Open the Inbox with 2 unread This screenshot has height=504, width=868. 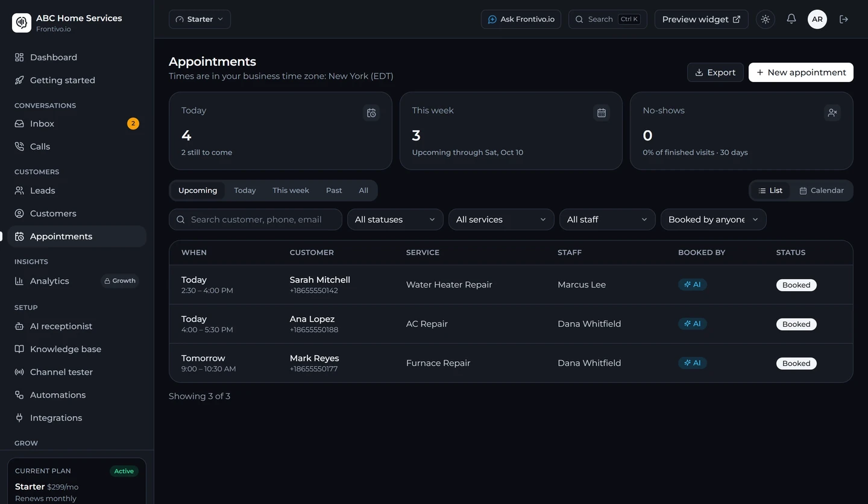pyautogui.click(x=77, y=124)
